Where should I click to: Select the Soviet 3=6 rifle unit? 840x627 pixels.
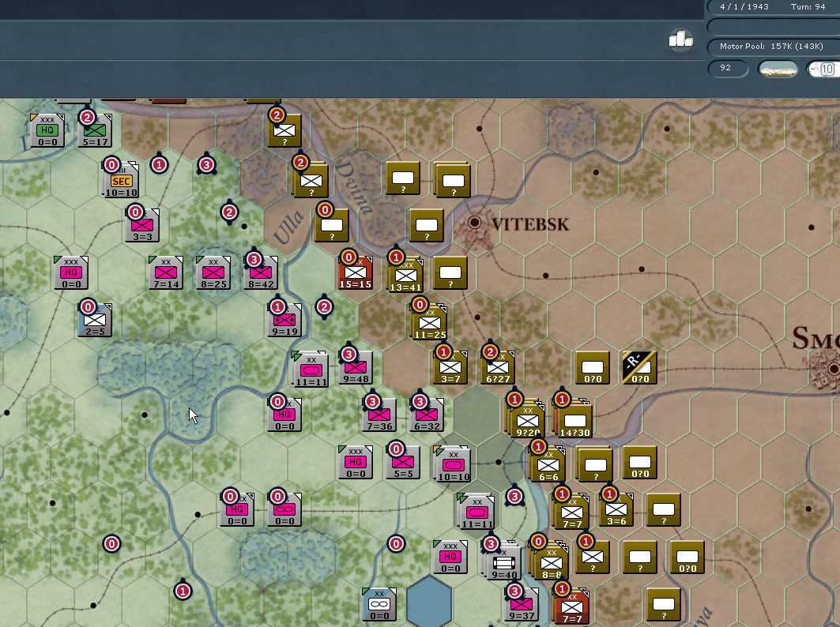coord(616,510)
